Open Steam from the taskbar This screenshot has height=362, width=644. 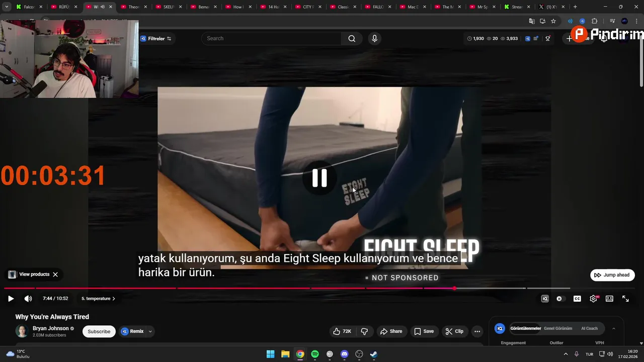point(374,354)
